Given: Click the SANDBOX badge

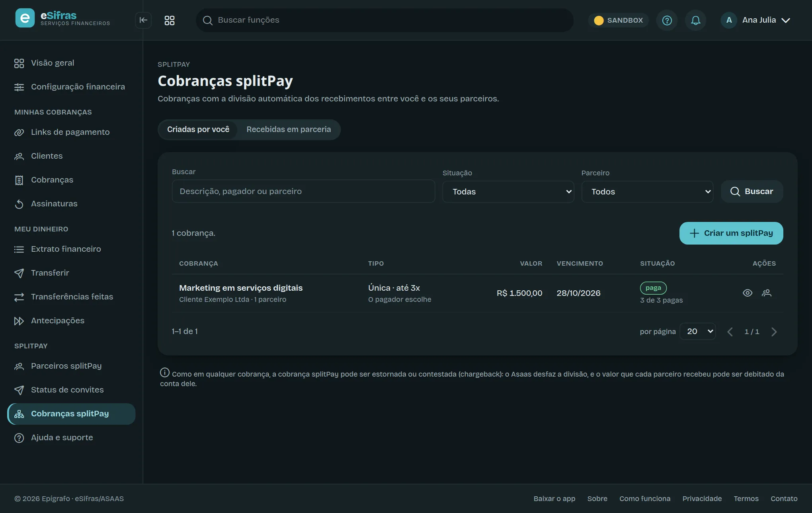Looking at the screenshot, I should coord(619,20).
